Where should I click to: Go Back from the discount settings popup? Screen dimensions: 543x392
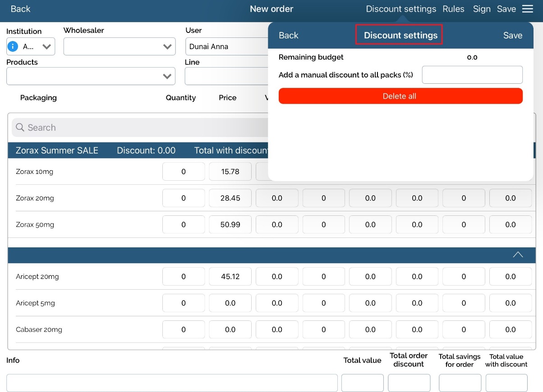(x=289, y=35)
